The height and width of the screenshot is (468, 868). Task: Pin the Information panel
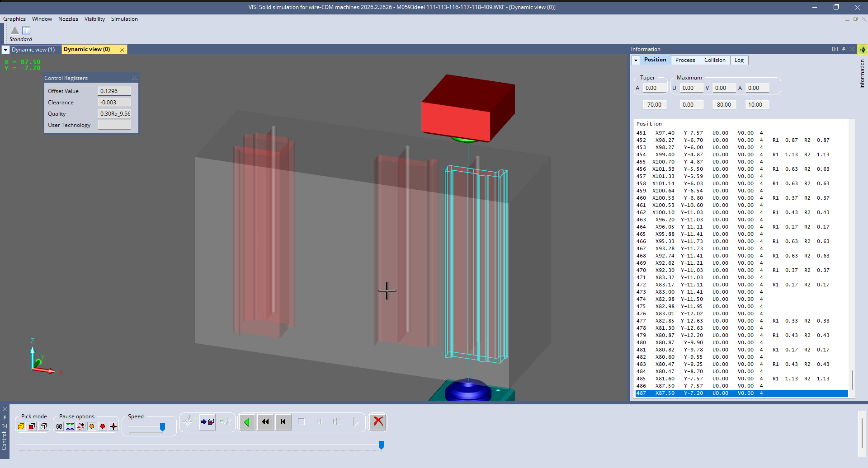coord(844,49)
